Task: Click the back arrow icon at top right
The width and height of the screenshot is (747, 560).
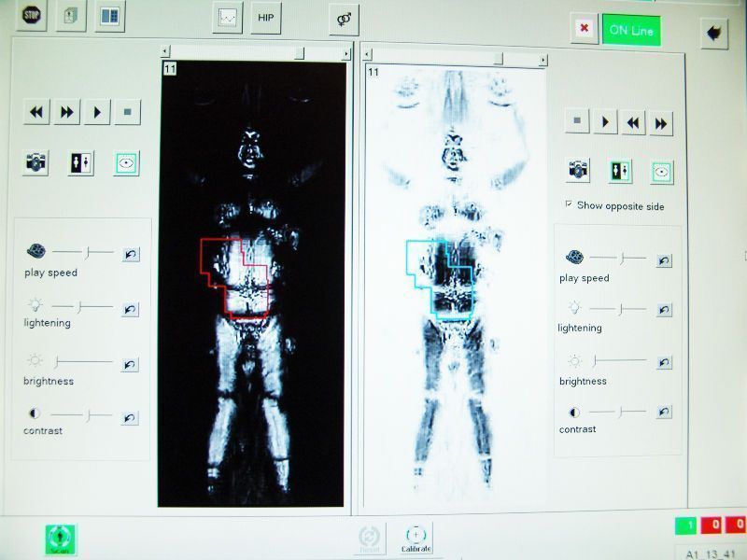Action: (714, 34)
